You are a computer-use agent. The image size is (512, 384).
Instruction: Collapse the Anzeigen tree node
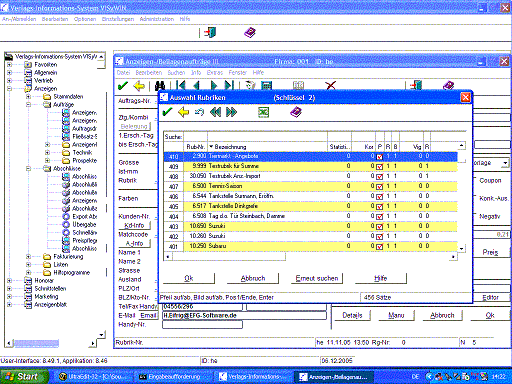[9, 88]
